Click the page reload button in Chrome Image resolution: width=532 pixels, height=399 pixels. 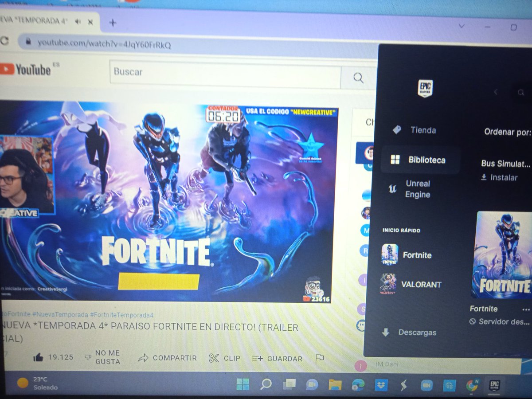tap(4, 41)
